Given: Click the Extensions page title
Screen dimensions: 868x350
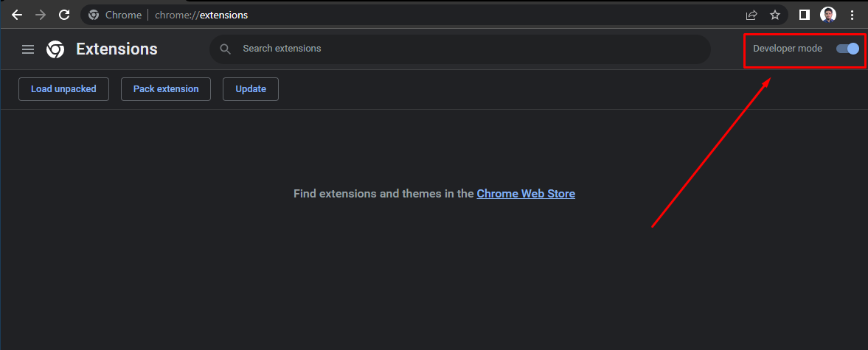Looking at the screenshot, I should (117, 49).
